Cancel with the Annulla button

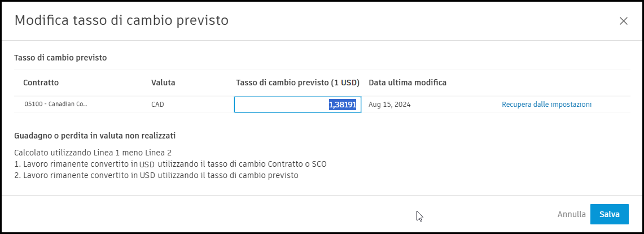click(571, 214)
